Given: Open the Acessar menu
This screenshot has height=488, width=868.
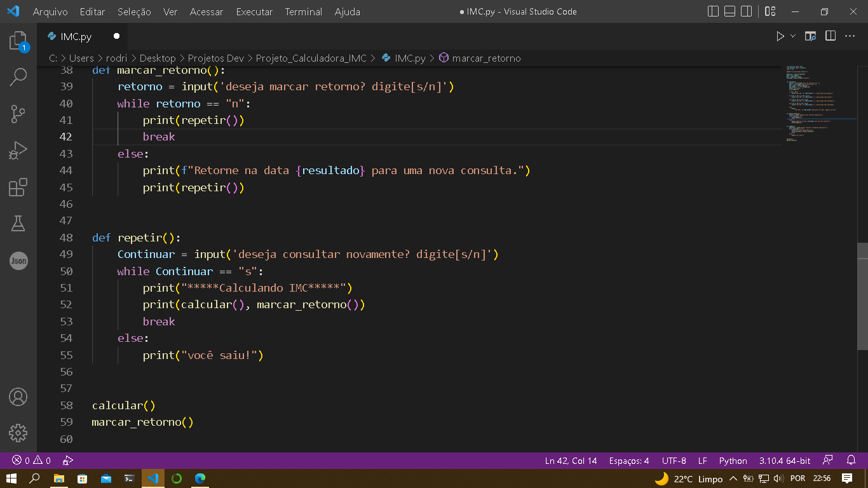Looking at the screenshot, I should (207, 11).
